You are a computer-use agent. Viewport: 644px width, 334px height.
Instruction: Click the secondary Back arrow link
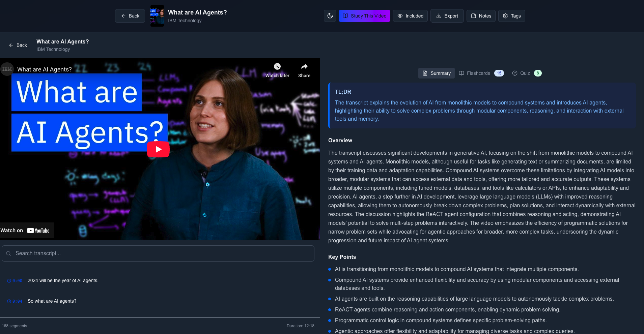[x=18, y=45]
